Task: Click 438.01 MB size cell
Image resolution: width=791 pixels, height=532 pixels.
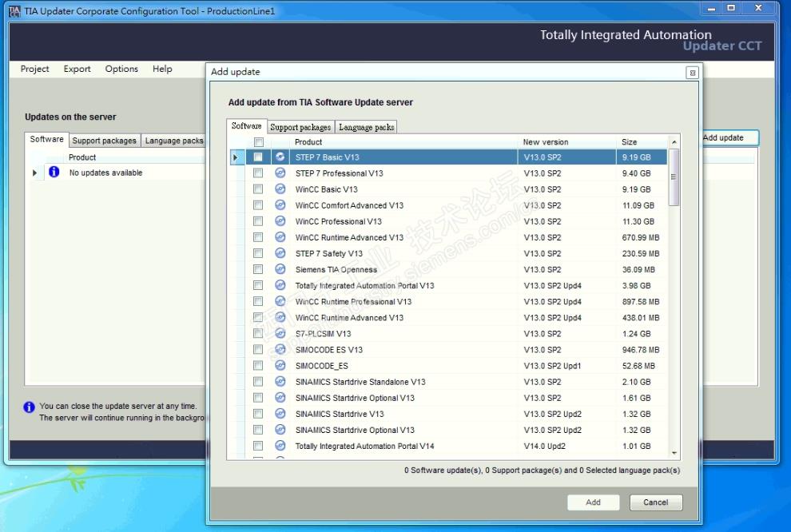Action: (641, 318)
